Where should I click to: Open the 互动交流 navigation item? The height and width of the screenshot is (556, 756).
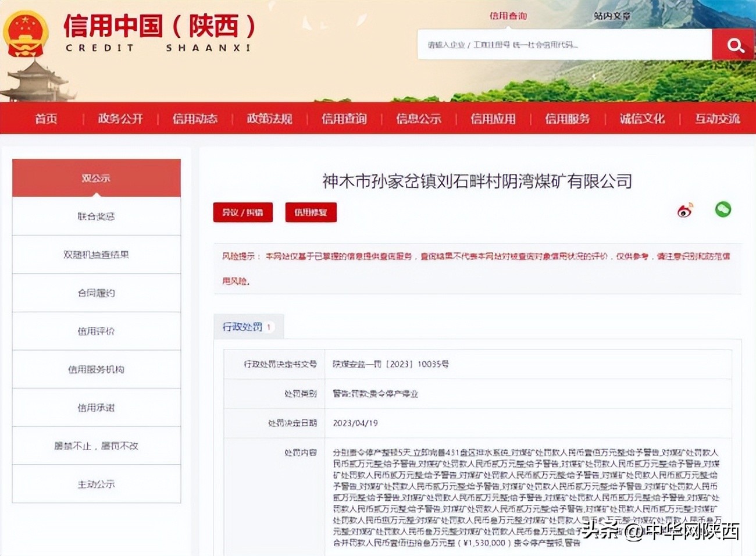pos(716,119)
